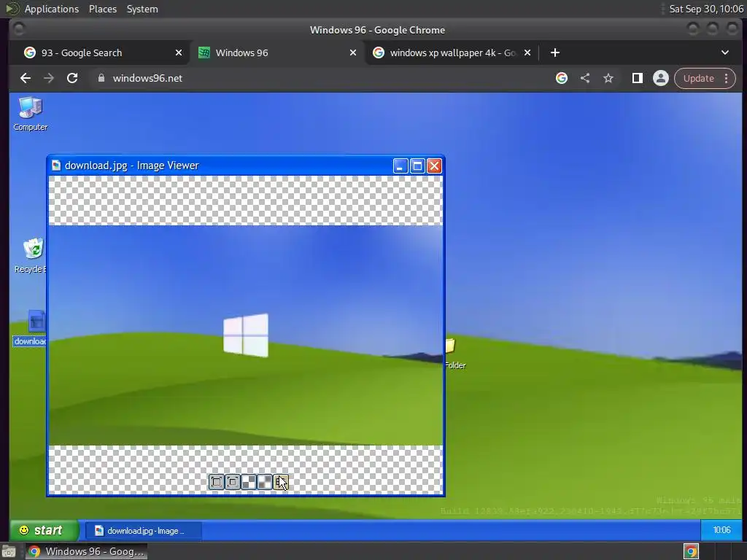Click the site lock icon in address bar
The width and height of the screenshot is (747, 560).
[x=101, y=78]
